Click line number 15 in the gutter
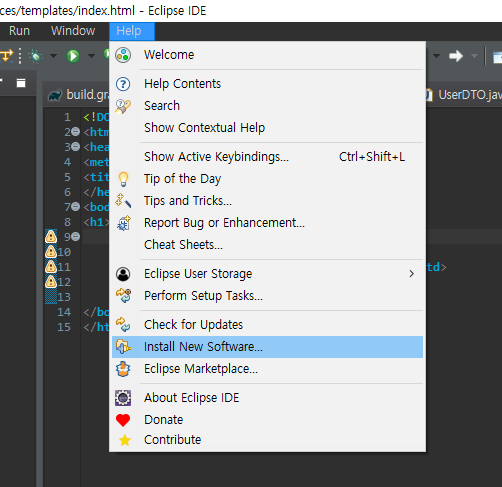The image size is (502, 487). click(64, 327)
